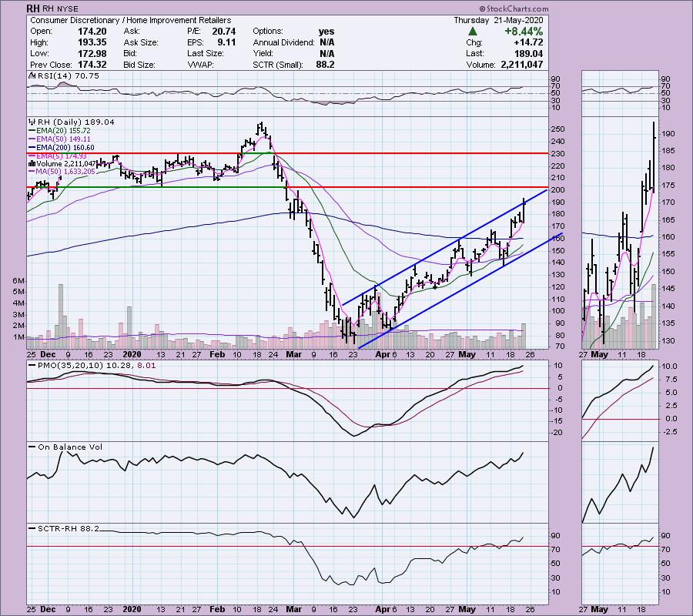Click the "EMA(5) 174.93" legend entry

pos(62,156)
